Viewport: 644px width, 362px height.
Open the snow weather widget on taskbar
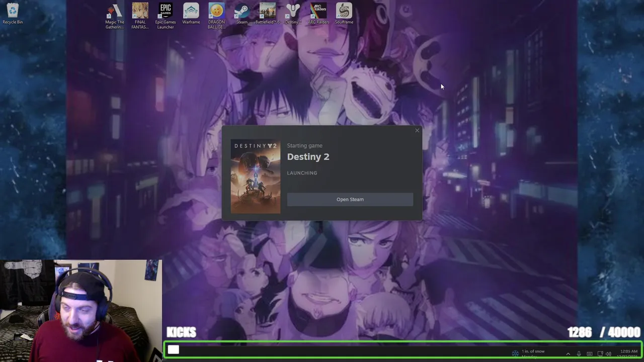[528, 353]
